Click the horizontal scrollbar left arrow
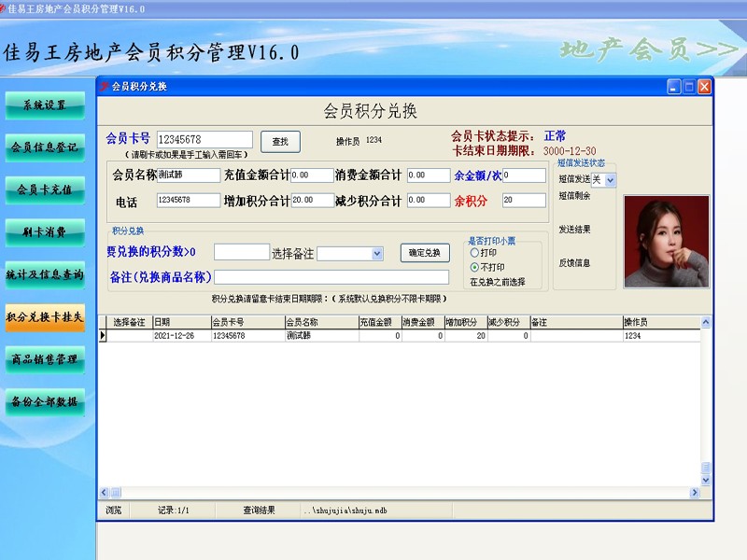The image size is (747, 560). pos(104,493)
